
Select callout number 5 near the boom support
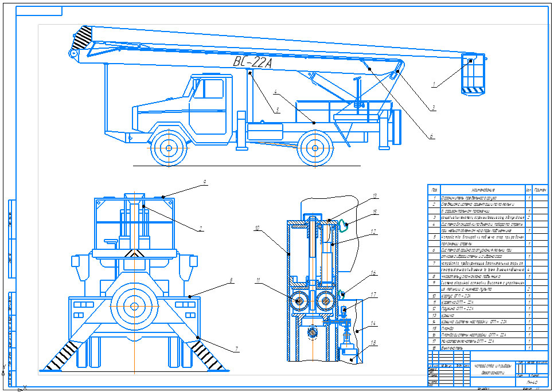tap(278, 110)
